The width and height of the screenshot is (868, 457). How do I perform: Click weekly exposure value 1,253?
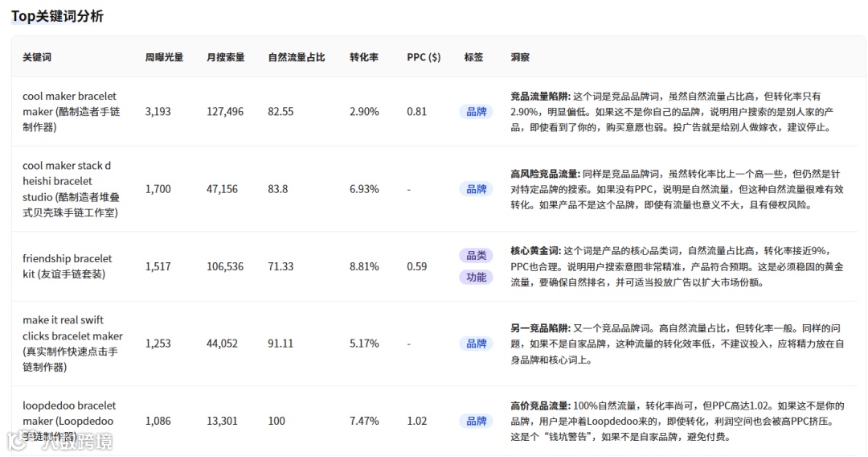[x=158, y=344]
